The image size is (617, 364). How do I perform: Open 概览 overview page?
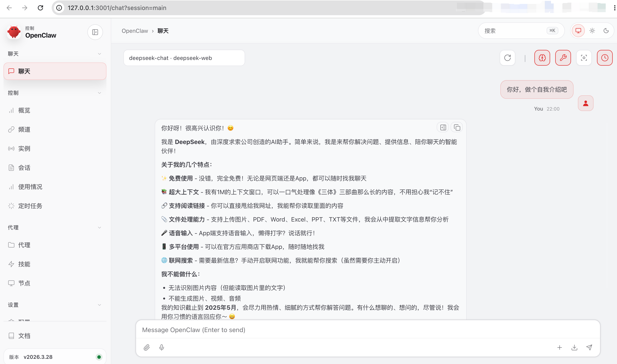[55, 110]
